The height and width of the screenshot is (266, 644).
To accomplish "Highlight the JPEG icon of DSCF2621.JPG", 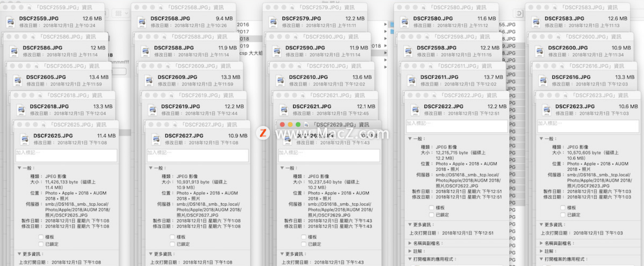I will (x=284, y=110).
